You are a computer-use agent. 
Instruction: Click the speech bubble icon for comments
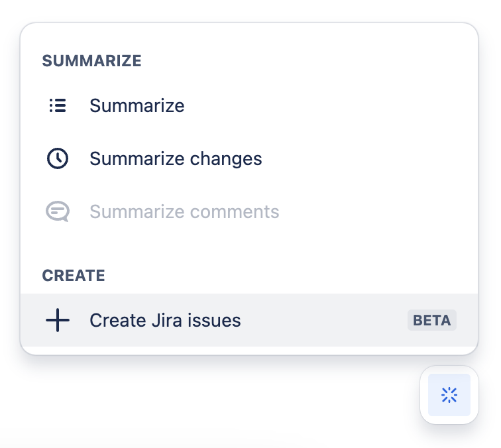click(x=58, y=212)
